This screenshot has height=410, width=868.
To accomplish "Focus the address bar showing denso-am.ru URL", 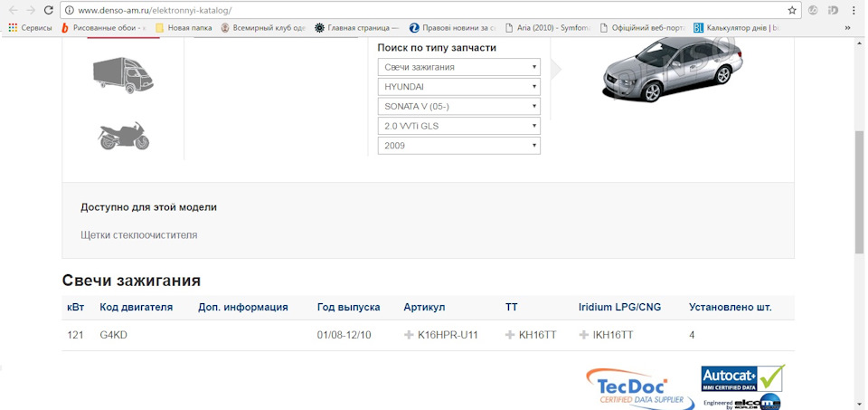I will pyautogui.click(x=432, y=10).
